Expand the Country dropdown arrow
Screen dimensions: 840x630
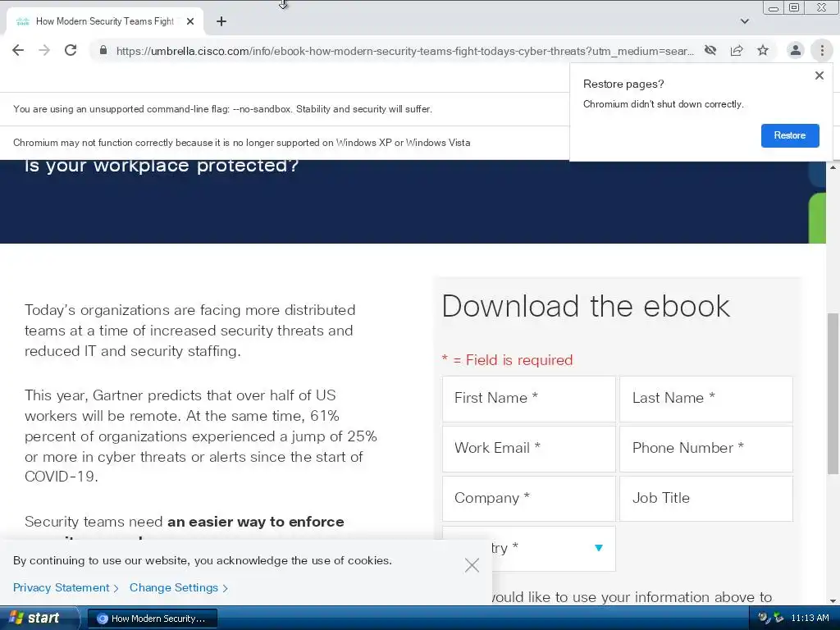tap(599, 547)
